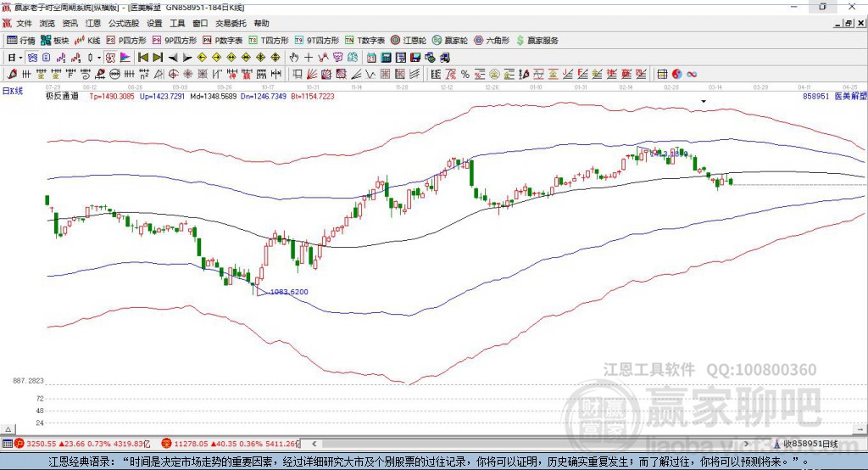Open the 江恩 menu

tap(93, 23)
